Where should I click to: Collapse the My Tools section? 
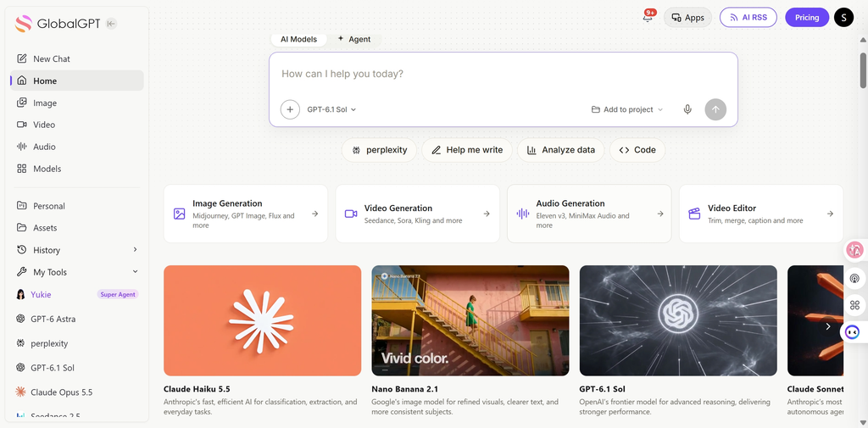(x=135, y=272)
